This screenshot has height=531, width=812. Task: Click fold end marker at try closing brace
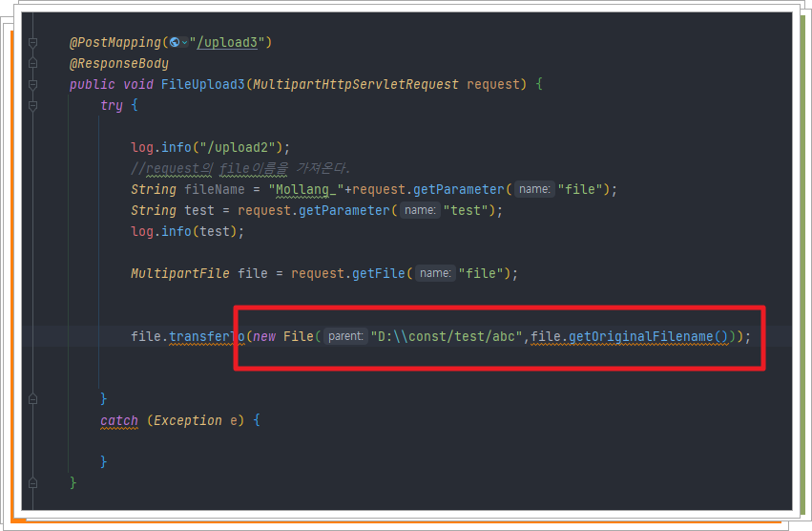point(32,399)
